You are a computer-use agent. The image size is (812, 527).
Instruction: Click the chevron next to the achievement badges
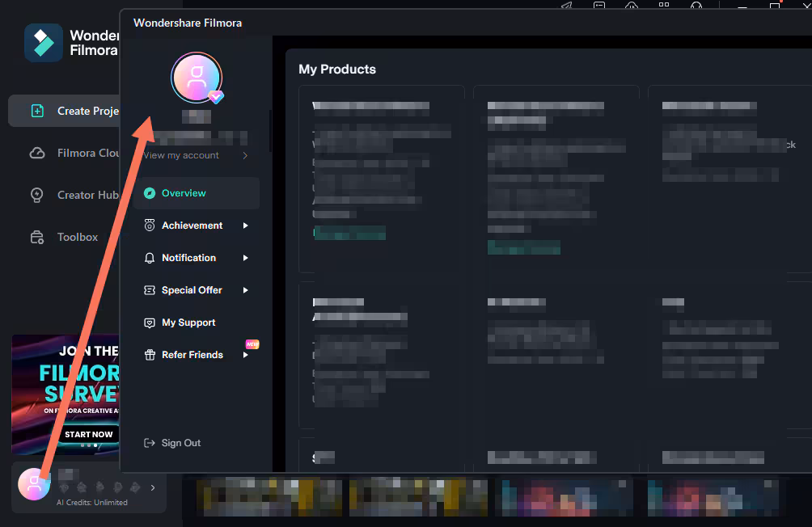(153, 487)
